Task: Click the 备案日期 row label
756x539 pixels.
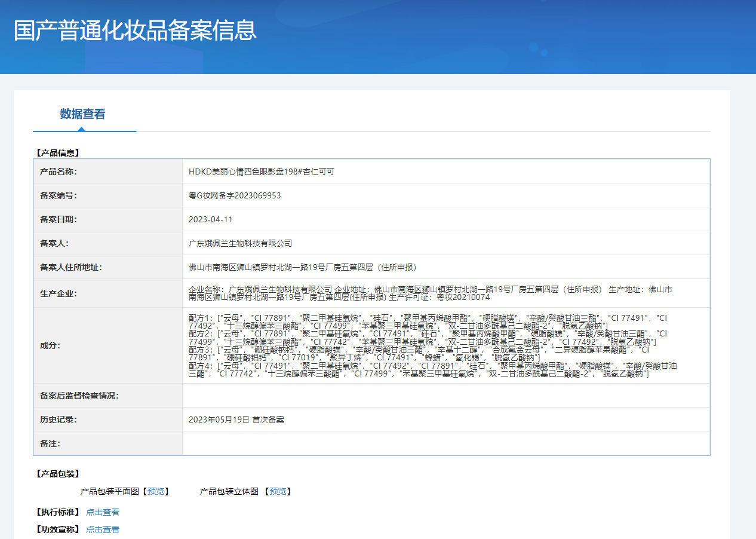Action: [59, 219]
